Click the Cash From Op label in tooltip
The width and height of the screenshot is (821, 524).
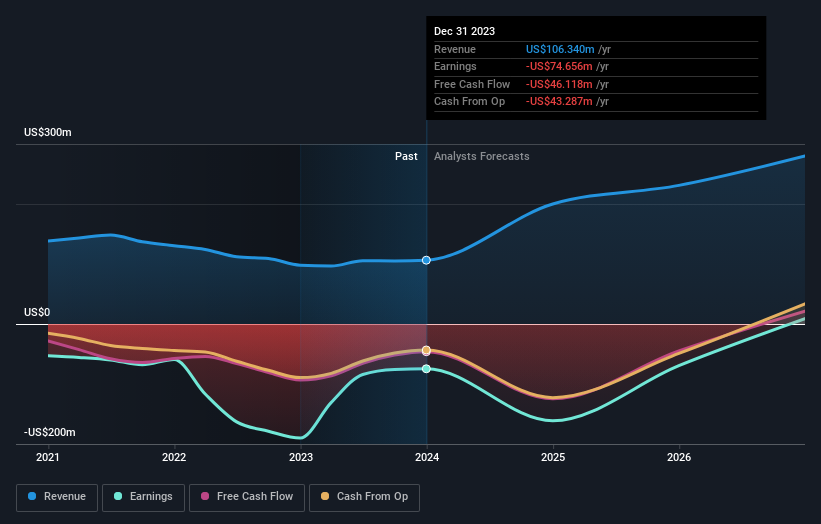469,102
